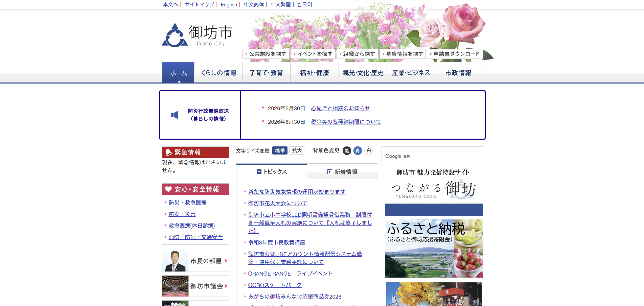Set background color to white (白)
Viewport: 644px width, 306px height.
[x=369, y=151]
